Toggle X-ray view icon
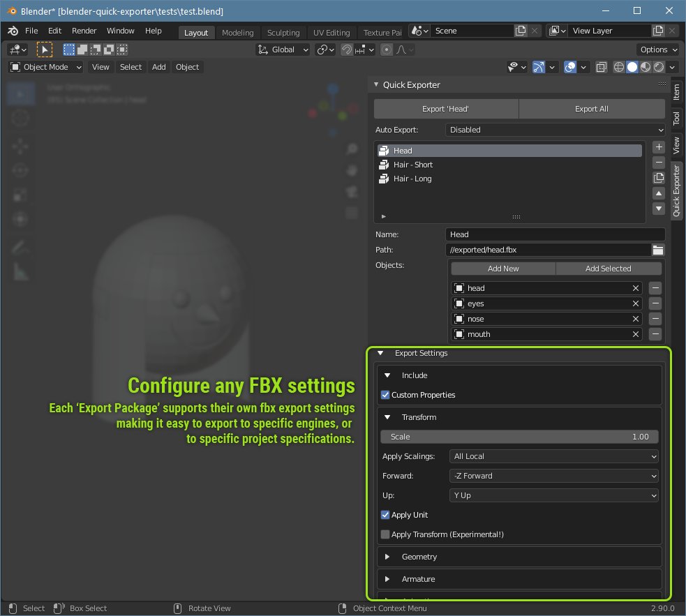The image size is (686, 616). click(x=602, y=67)
